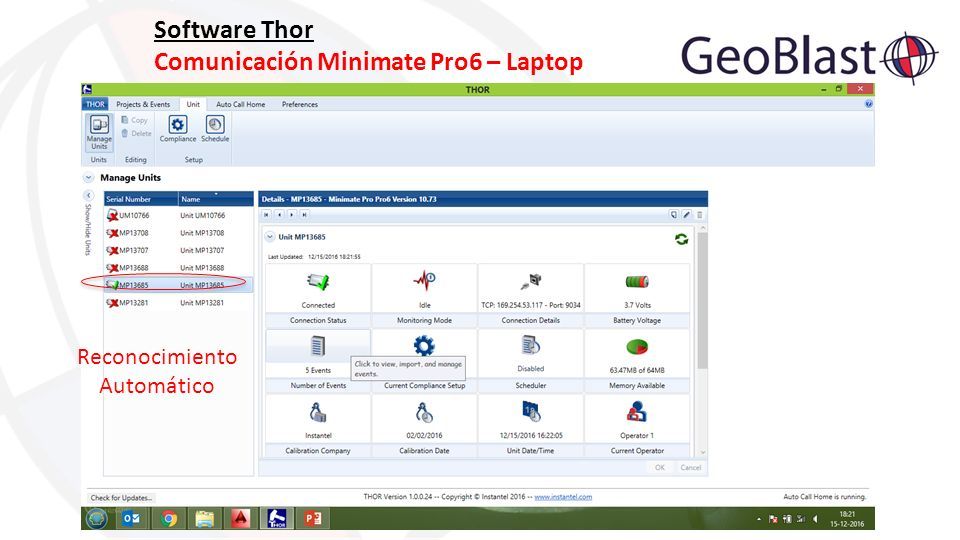
Task: Switch to the Preferences tab
Action: click(299, 104)
